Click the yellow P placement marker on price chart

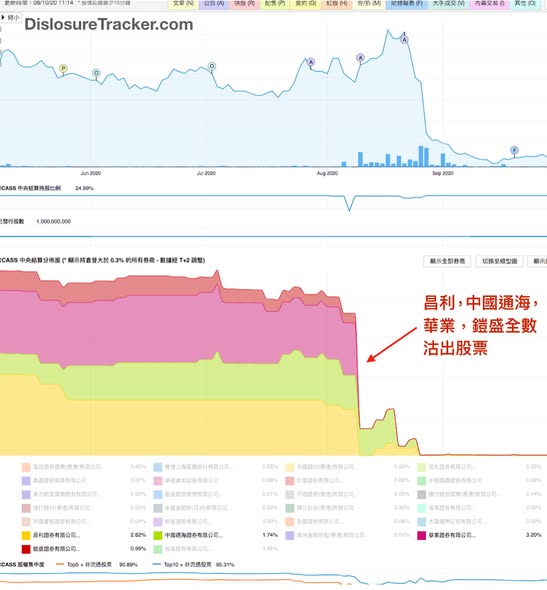[x=63, y=68]
